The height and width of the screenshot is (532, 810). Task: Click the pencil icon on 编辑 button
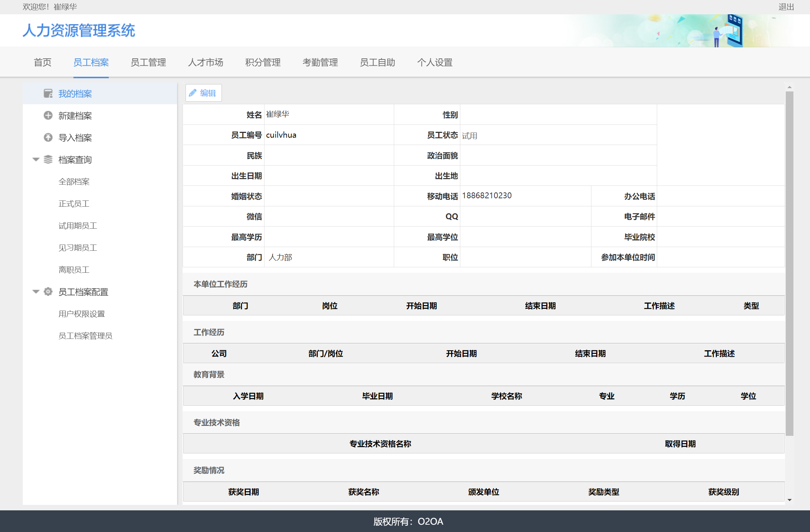click(x=192, y=93)
